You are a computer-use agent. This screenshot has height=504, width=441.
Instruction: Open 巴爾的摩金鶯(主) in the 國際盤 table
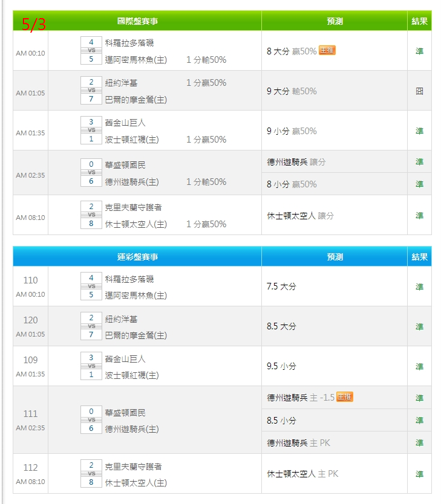click(x=136, y=100)
